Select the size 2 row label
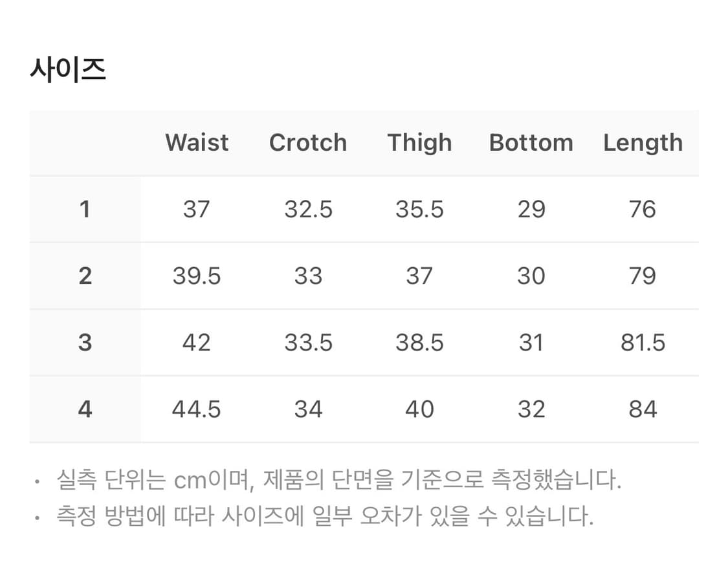Screen dimensions: 728x586 pos(85,276)
